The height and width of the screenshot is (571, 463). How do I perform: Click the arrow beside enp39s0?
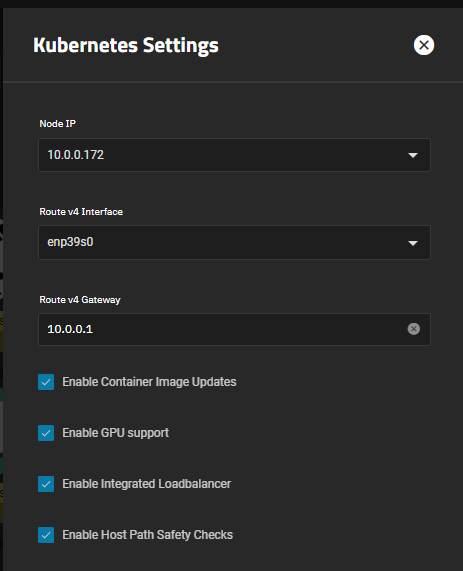(413, 243)
